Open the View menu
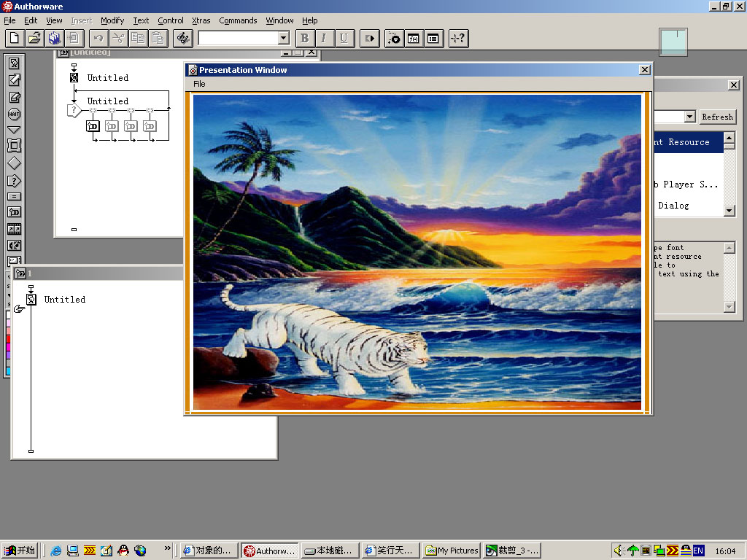747x560 pixels. click(x=54, y=20)
